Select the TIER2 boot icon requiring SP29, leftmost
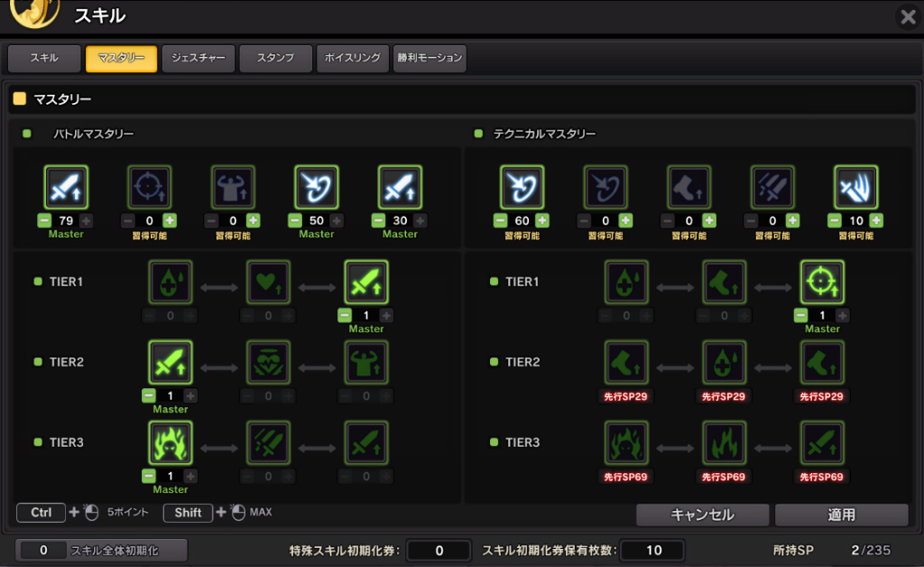924x567 pixels. pyautogui.click(x=626, y=362)
